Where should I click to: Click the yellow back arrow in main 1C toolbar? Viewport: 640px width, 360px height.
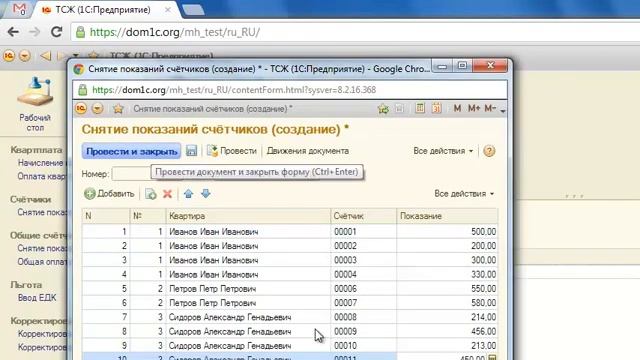tap(45, 56)
